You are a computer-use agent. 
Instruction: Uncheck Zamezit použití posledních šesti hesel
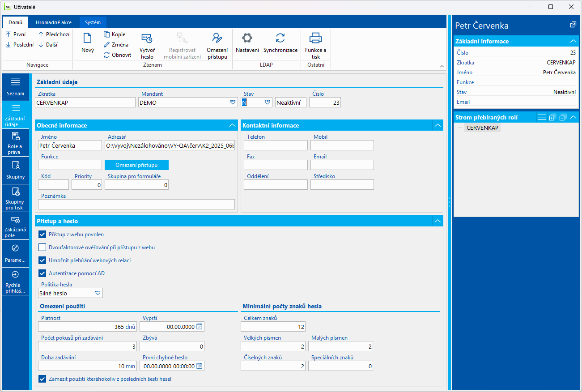pyautogui.click(x=42, y=379)
